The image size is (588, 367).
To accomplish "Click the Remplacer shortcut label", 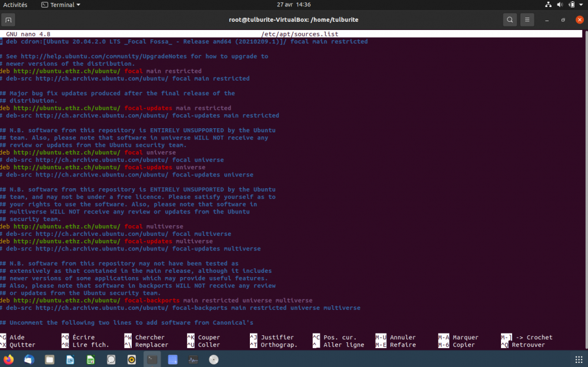I will click(x=152, y=345).
